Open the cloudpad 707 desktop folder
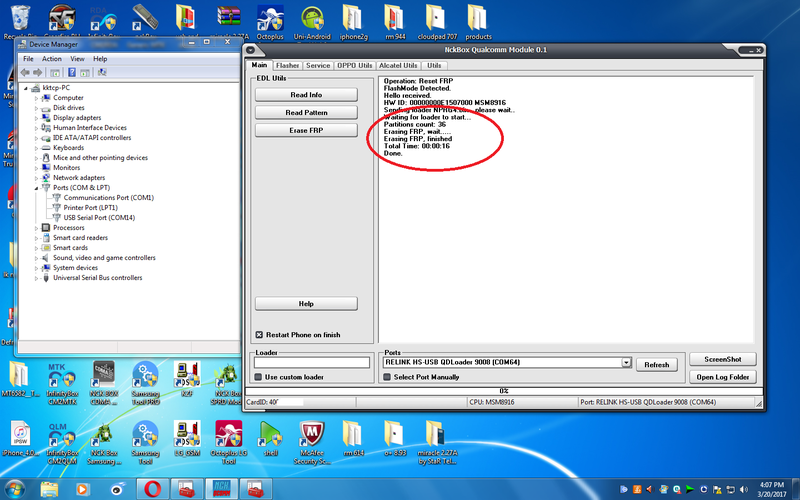 pos(437,22)
